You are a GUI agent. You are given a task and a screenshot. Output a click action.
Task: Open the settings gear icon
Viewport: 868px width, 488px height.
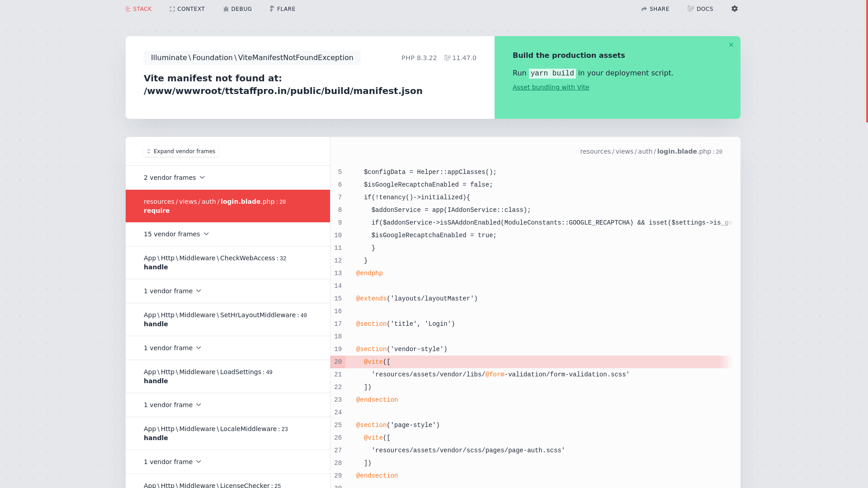click(735, 9)
